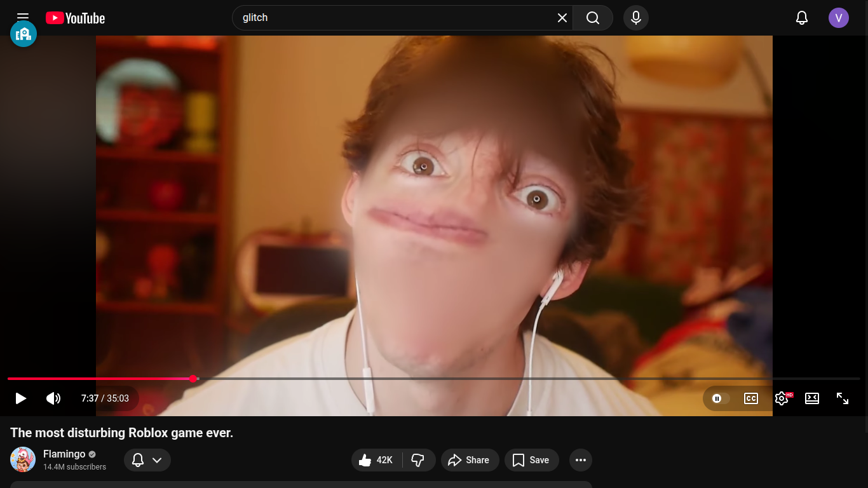
Task: Mute the video volume
Action: (53, 398)
